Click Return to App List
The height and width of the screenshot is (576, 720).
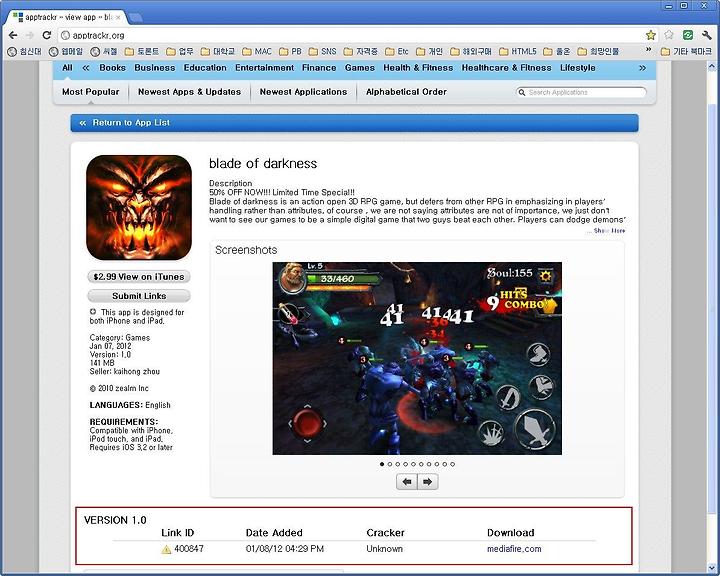click(x=354, y=123)
